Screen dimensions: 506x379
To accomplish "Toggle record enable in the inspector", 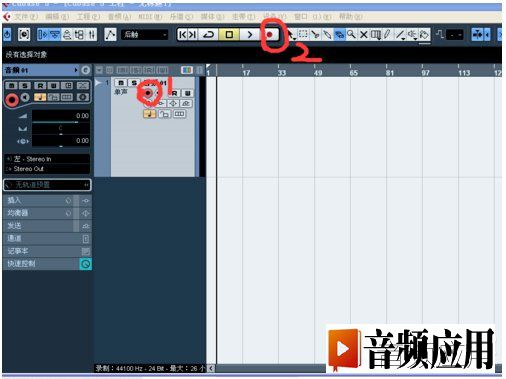I will coord(12,99).
